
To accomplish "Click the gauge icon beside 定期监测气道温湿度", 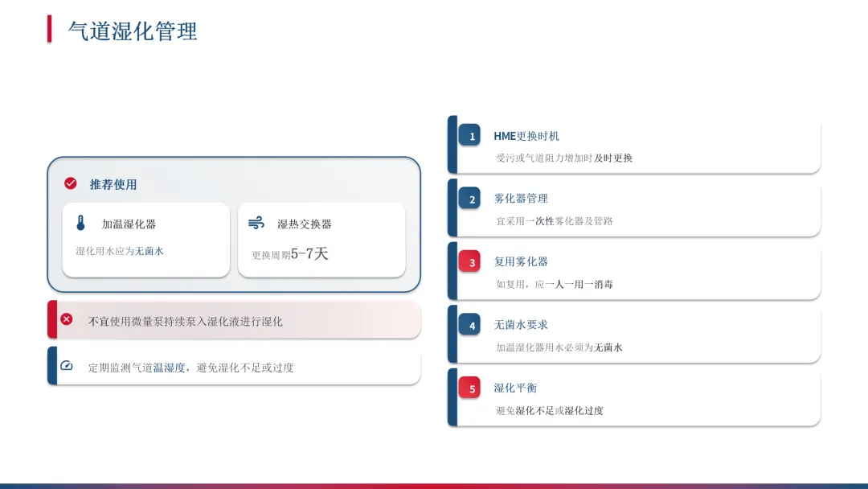I will (x=67, y=365).
